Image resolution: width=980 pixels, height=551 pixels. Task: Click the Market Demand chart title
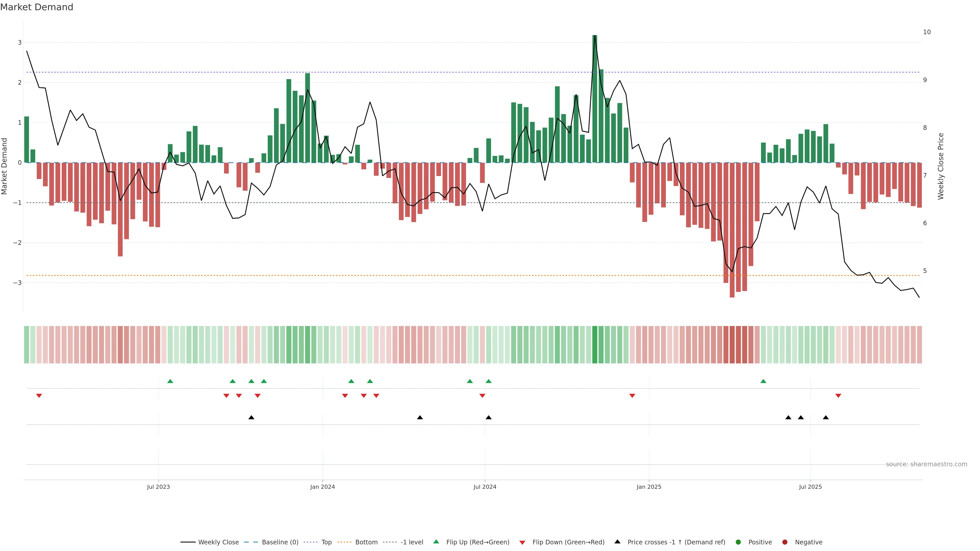point(36,7)
